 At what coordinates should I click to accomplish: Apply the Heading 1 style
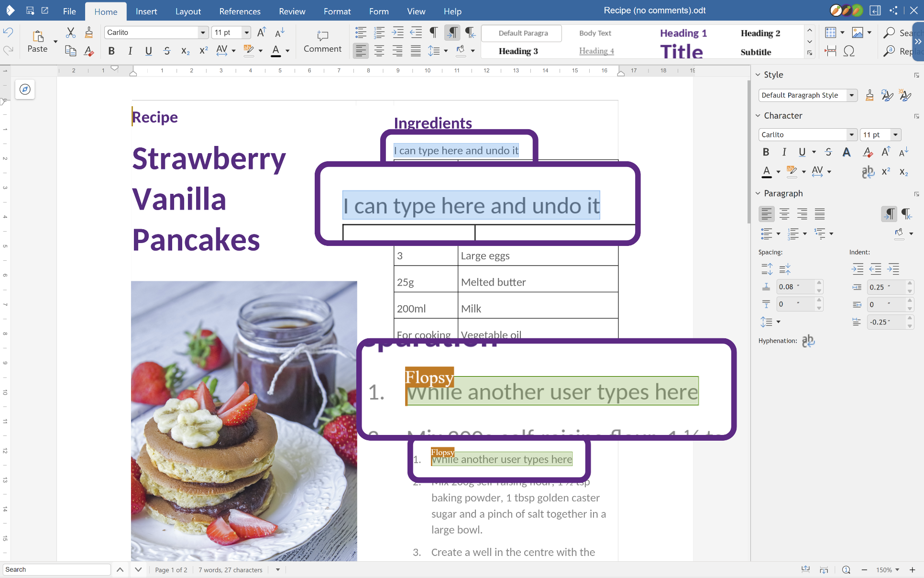click(x=683, y=33)
